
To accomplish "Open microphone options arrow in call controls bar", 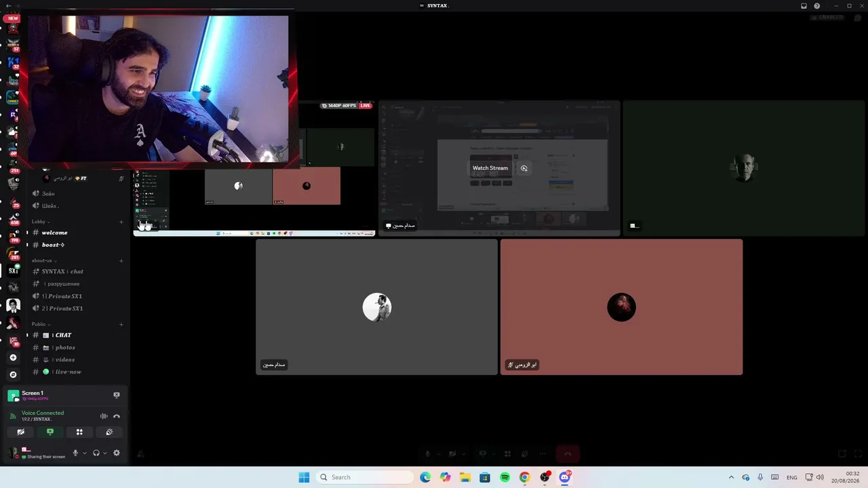I will click(438, 453).
